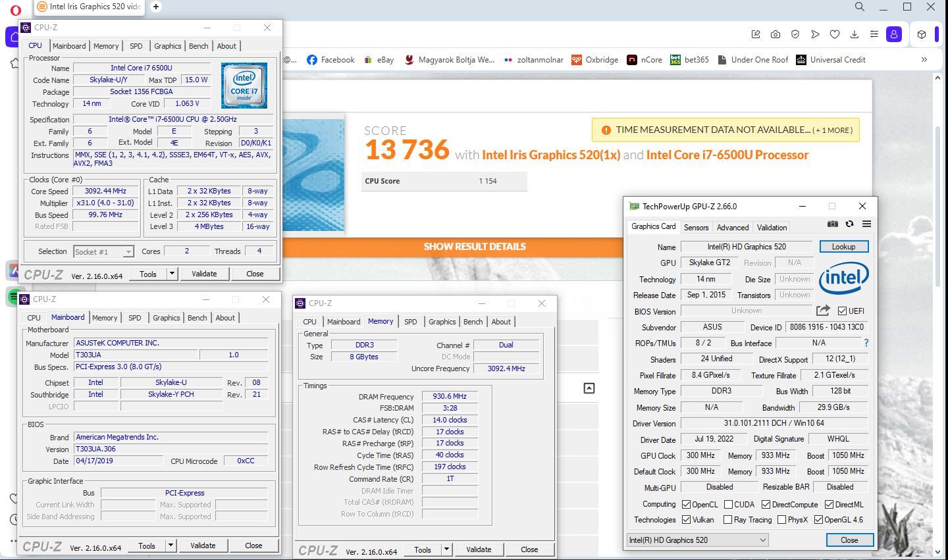Take a snapshot with the camera icon in Opera
The width and height of the screenshot is (948, 560).
point(776,34)
